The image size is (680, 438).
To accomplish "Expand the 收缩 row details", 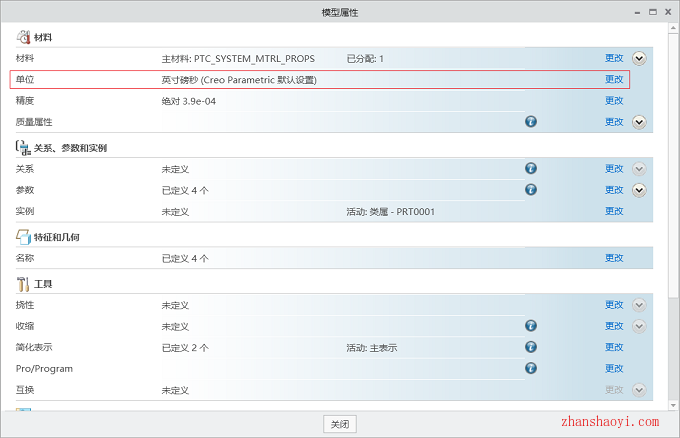I will click(639, 326).
